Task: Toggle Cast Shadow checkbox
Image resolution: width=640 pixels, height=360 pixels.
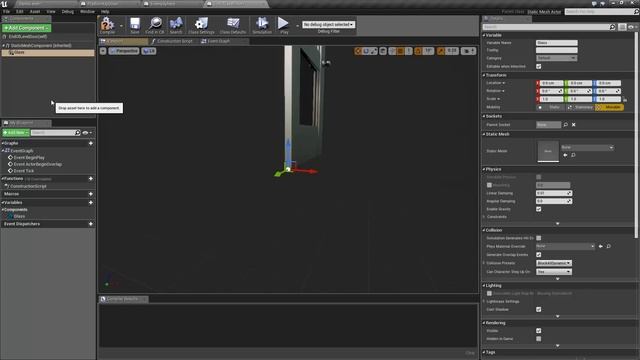Action: click(x=539, y=309)
